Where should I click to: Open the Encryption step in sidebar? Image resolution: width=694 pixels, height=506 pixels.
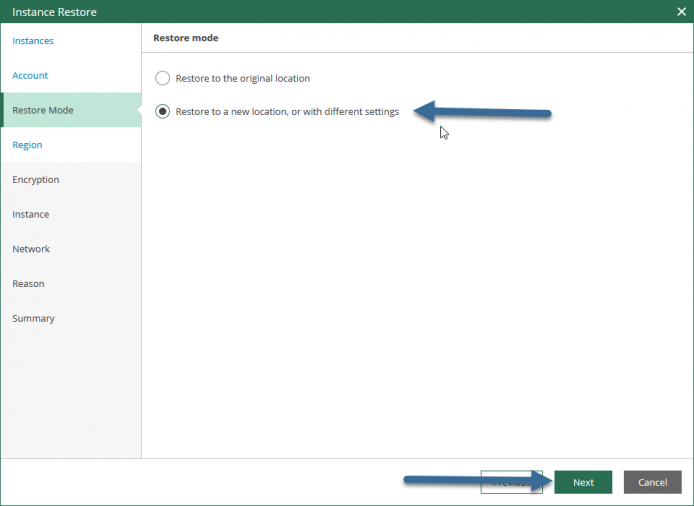[36, 179]
